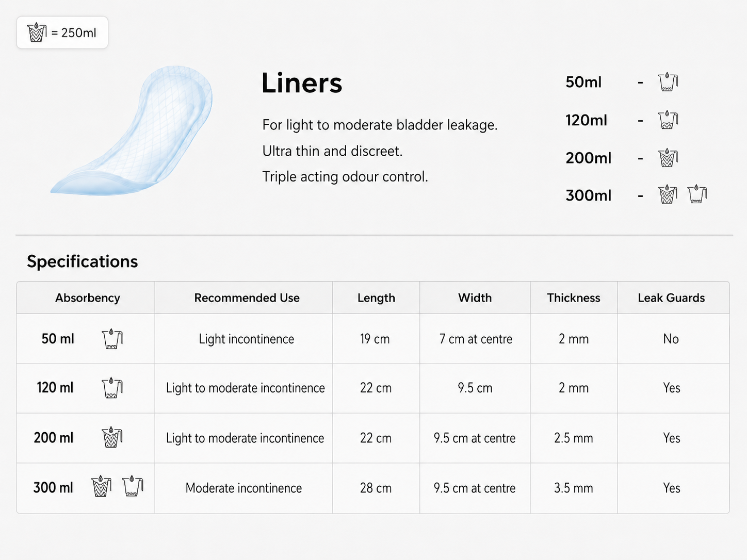Click the Liners heading
The height and width of the screenshot is (560, 747).
[x=302, y=83]
